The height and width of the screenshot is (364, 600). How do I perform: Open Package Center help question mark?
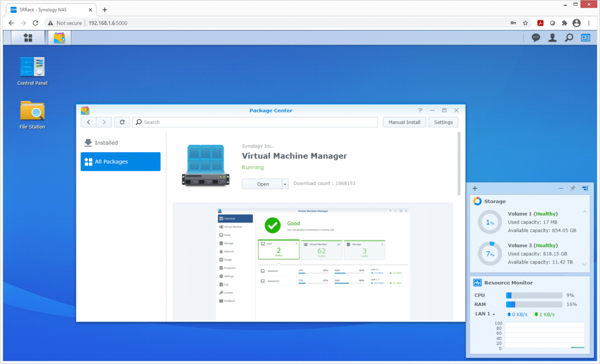coord(420,110)
